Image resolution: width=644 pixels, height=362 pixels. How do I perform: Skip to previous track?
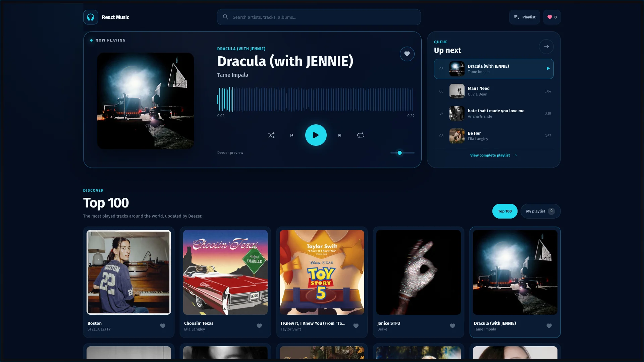click(292, 135)
